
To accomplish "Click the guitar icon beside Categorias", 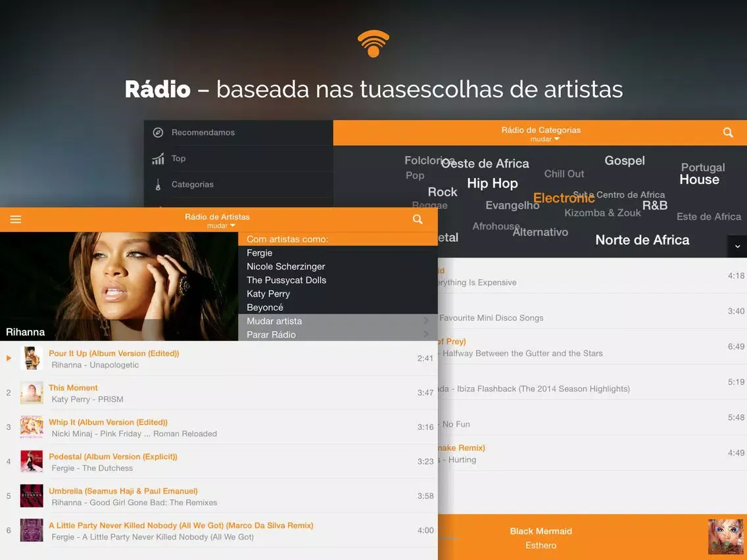I will [x=158, y=184].
